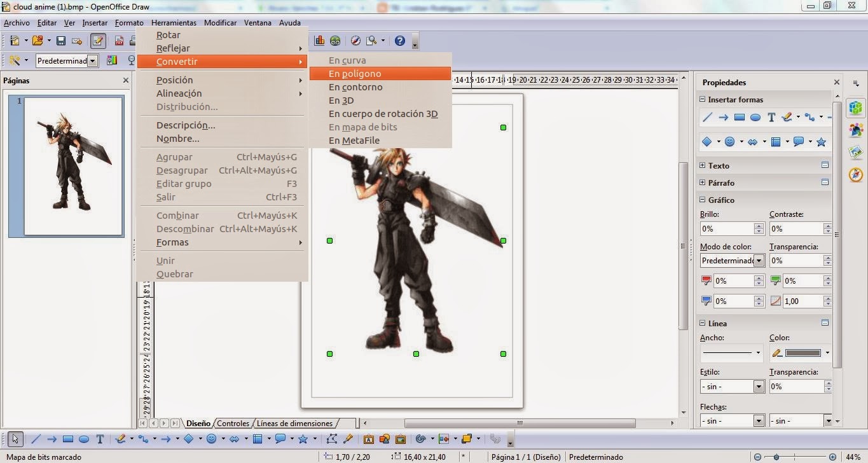Open OpenOffice Help question mark icon
The image size is (868, 463).
click(x=400, y=41)
